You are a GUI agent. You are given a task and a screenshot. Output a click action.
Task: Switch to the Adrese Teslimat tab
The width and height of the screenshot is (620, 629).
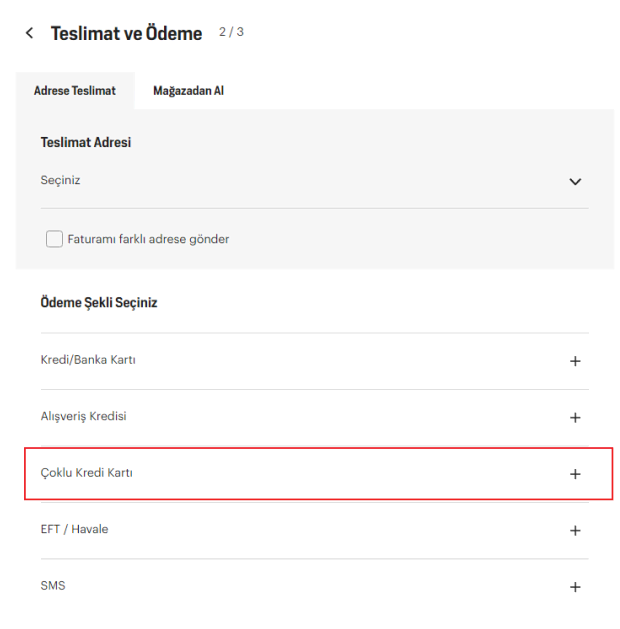(75, 90)
